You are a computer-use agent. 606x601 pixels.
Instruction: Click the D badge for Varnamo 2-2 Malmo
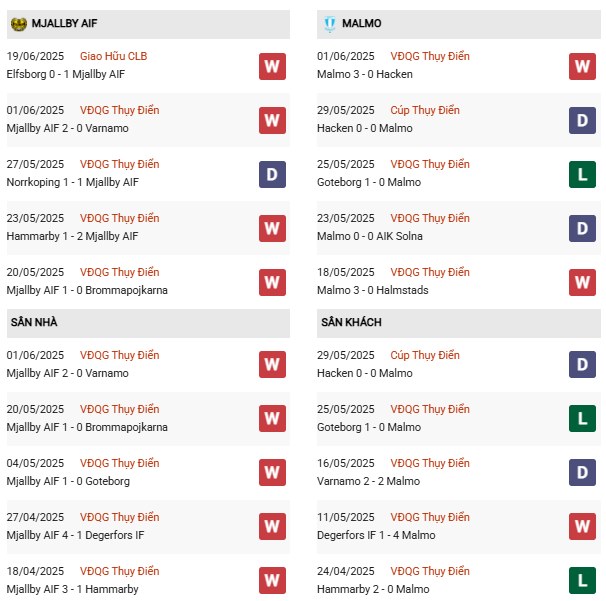(x=582, y=472)
